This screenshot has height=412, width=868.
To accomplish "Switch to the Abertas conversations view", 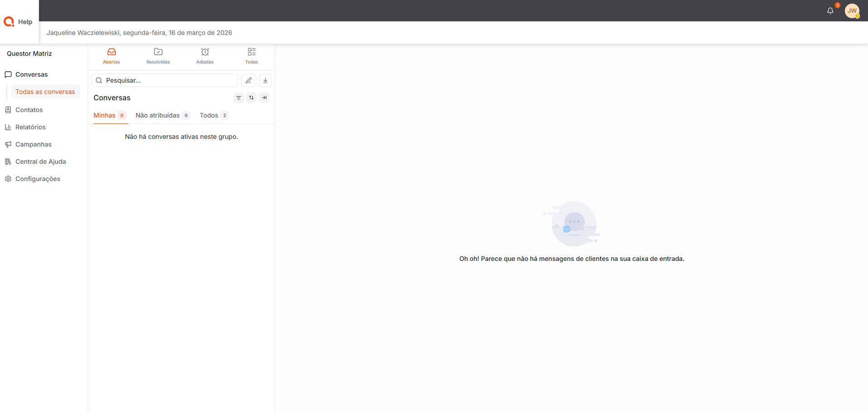I will click(x=111, y=56).
